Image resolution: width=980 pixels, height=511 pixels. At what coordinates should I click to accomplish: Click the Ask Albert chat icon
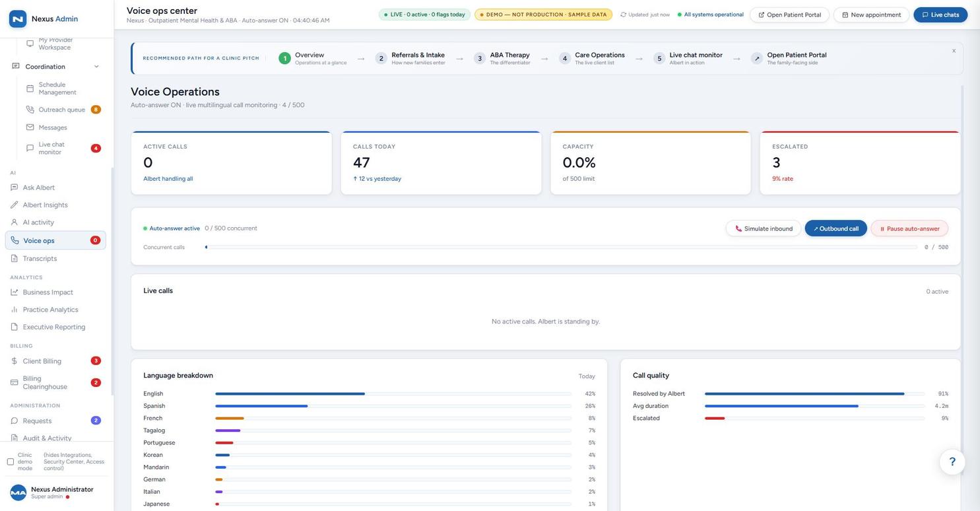(15, 187)
